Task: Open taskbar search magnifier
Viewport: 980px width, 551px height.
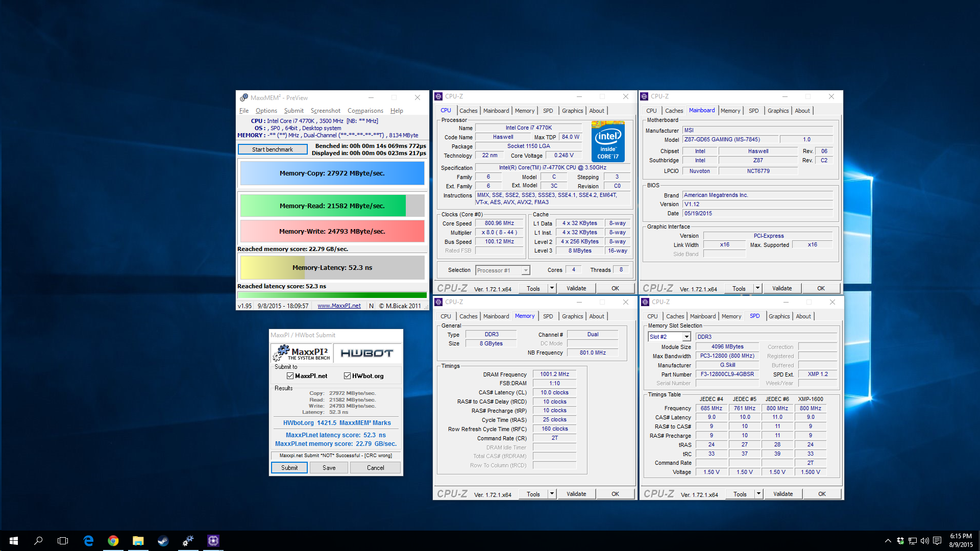Action: pos(38,541)
